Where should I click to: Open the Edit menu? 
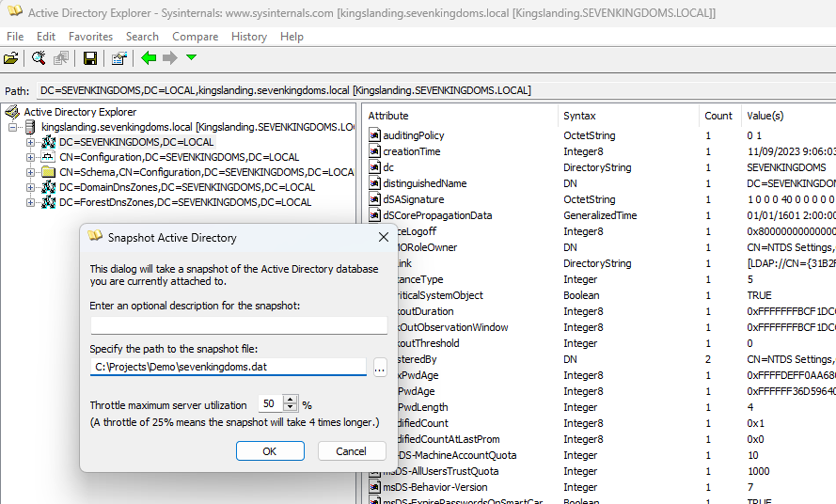pyautogui.click(x=46, y=37)
